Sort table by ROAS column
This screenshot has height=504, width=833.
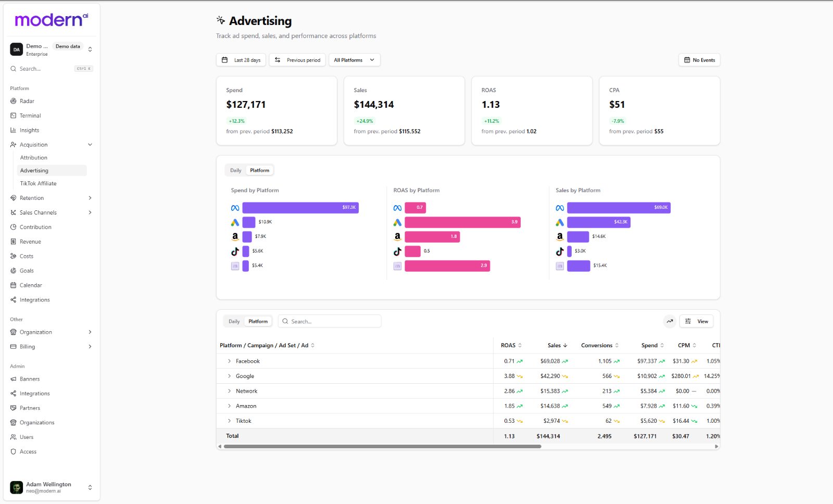[x=511, y=345]
